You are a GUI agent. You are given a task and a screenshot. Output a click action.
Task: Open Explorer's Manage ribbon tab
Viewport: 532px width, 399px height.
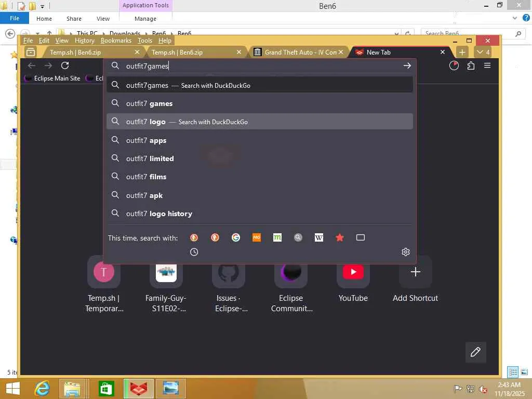pyautogui.click(x=145, y=19)
